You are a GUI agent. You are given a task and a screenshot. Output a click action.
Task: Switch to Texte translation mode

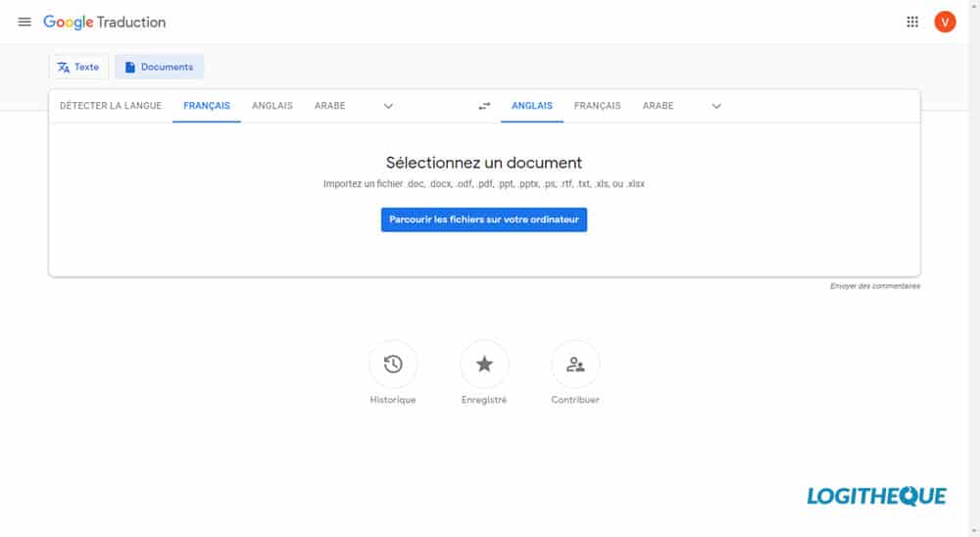coord(78,67)
